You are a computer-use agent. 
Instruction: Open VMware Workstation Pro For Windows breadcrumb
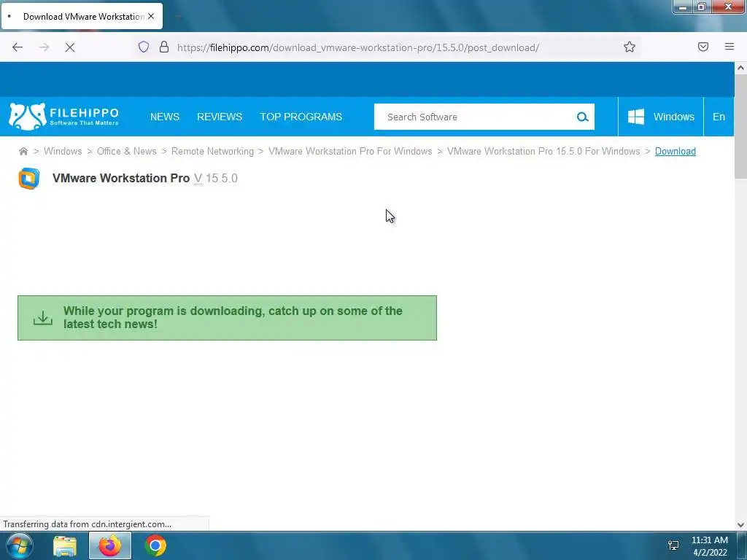click(350, 152)
